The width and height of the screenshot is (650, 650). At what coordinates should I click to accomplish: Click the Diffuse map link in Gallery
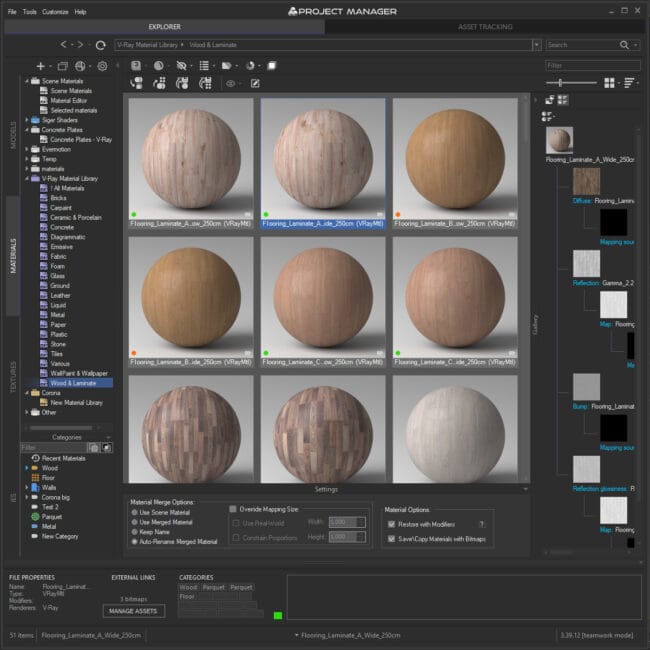(582, 201)
